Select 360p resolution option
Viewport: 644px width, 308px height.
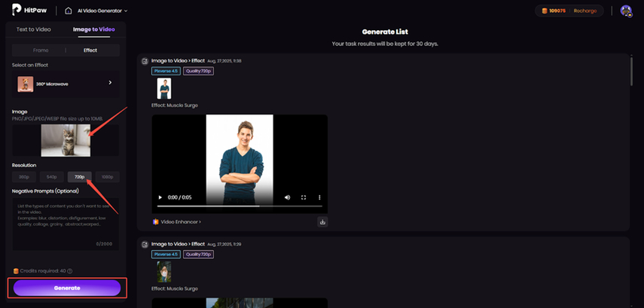click(x=24, y=177)
